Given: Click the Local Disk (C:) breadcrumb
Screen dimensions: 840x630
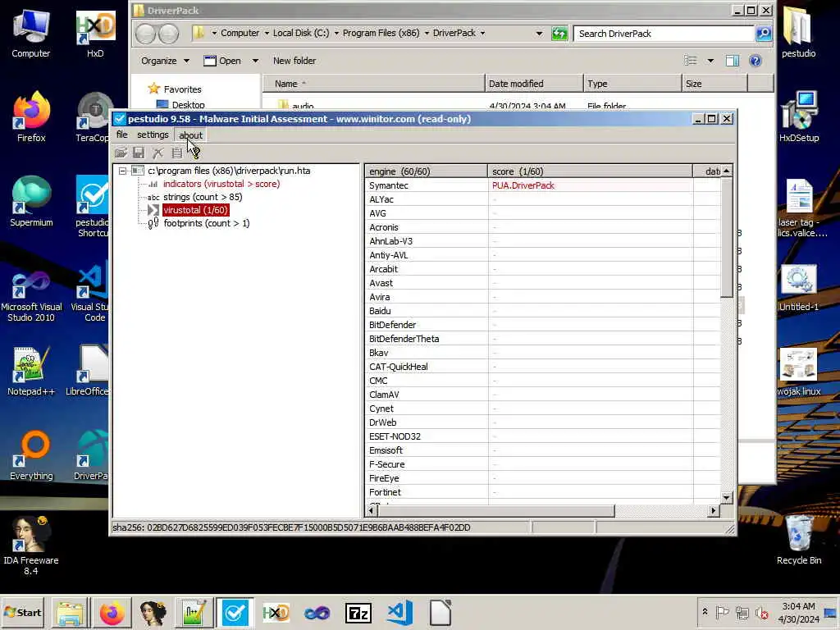Looking at the screenshot, I should [x=301, y=33].
